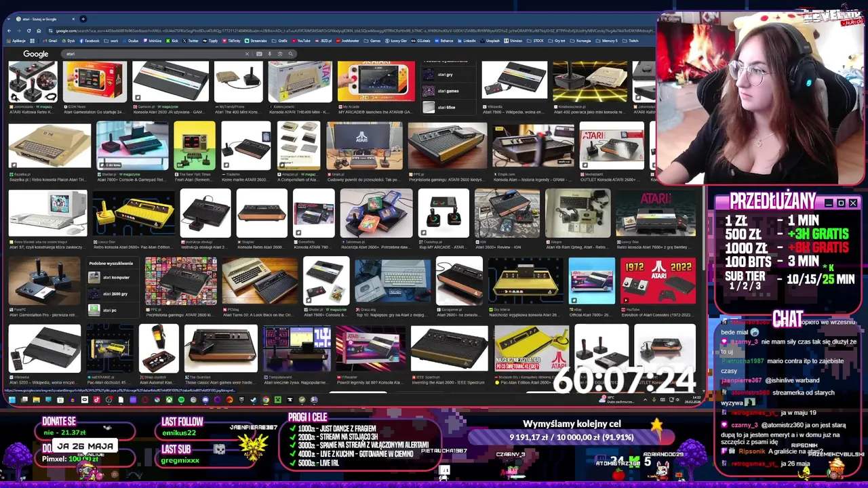Open the Wikipedia 'Atari 5200' result image
Viewport: 868px width, 488px height.
pos(45,348)
